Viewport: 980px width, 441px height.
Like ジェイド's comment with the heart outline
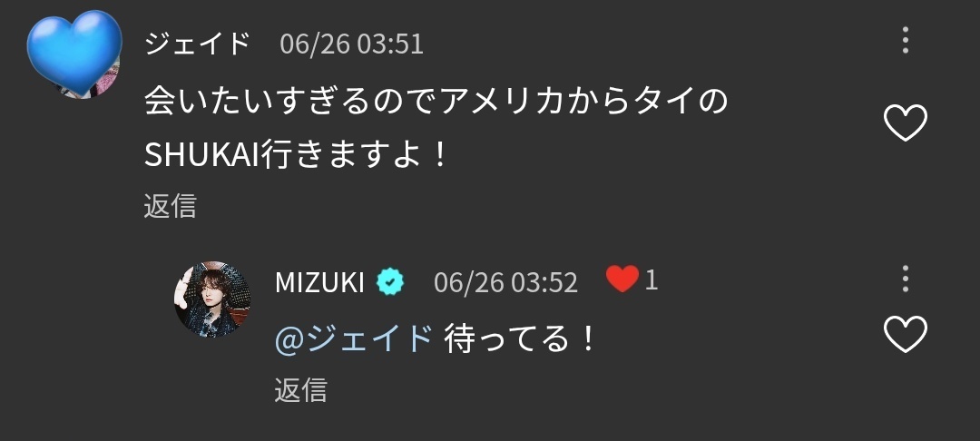point(905,122)
